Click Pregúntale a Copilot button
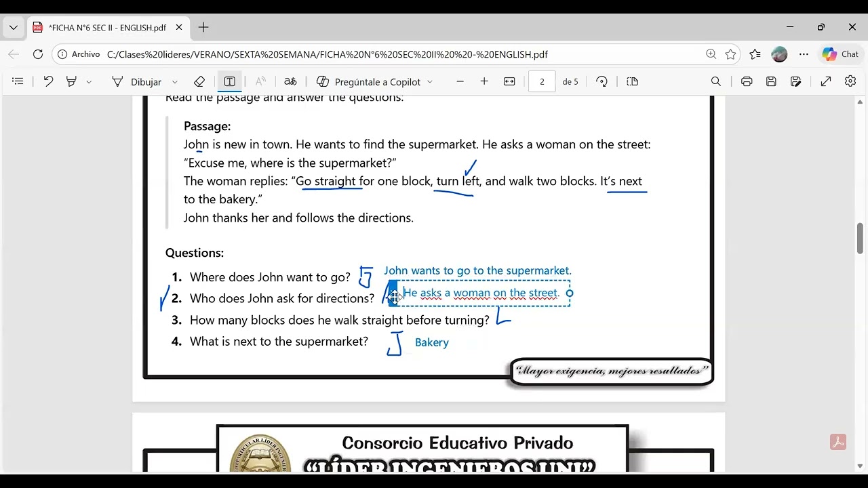The width and height of the screenshot is (868, 488). pos(369,81)
